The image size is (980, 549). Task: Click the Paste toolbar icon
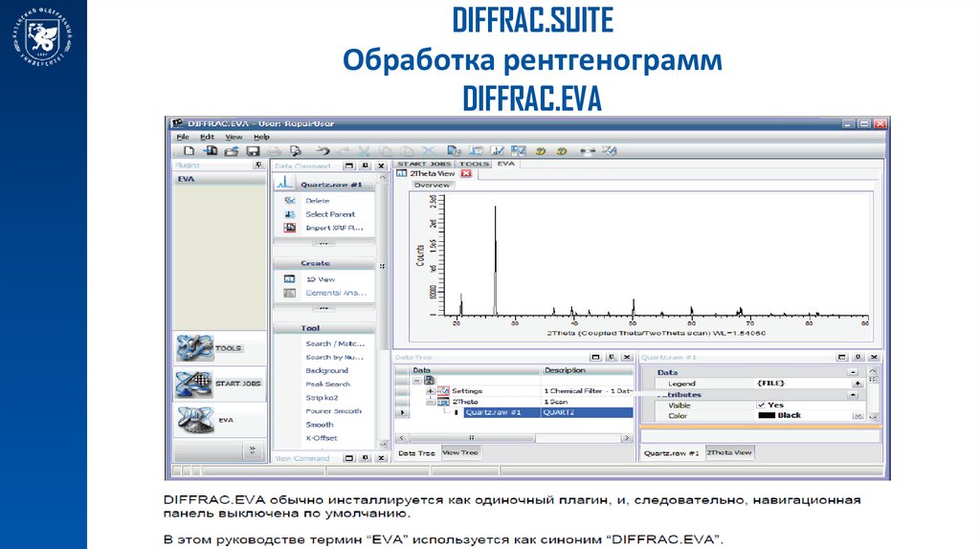(x=407, y=150)
